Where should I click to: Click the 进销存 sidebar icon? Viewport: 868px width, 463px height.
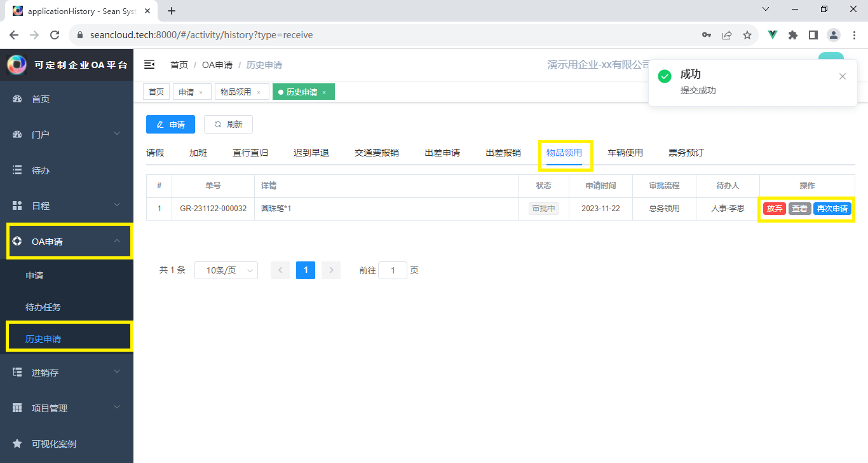coord(18,373)
